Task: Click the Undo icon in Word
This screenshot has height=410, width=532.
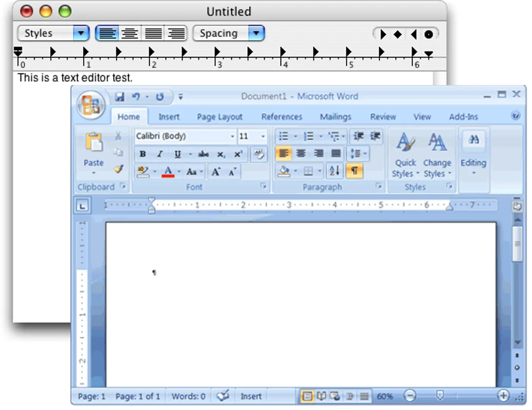Action: (x=136, y=97)
